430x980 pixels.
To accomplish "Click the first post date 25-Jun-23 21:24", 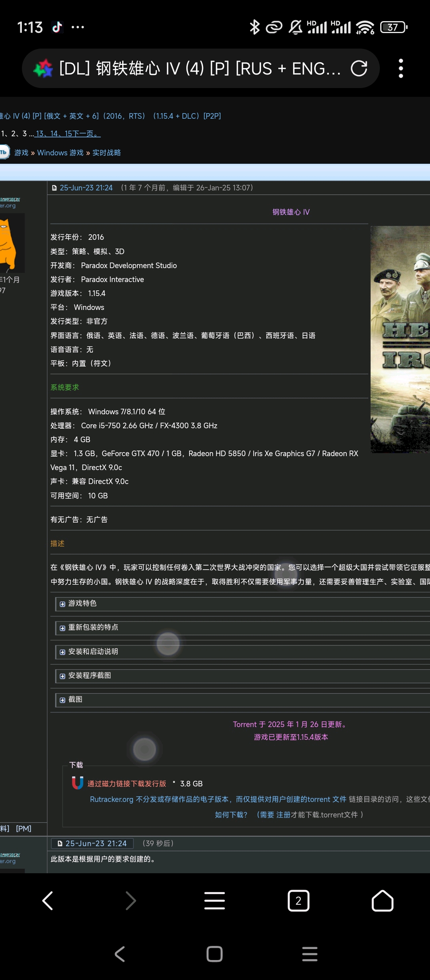I will [86, 188].
